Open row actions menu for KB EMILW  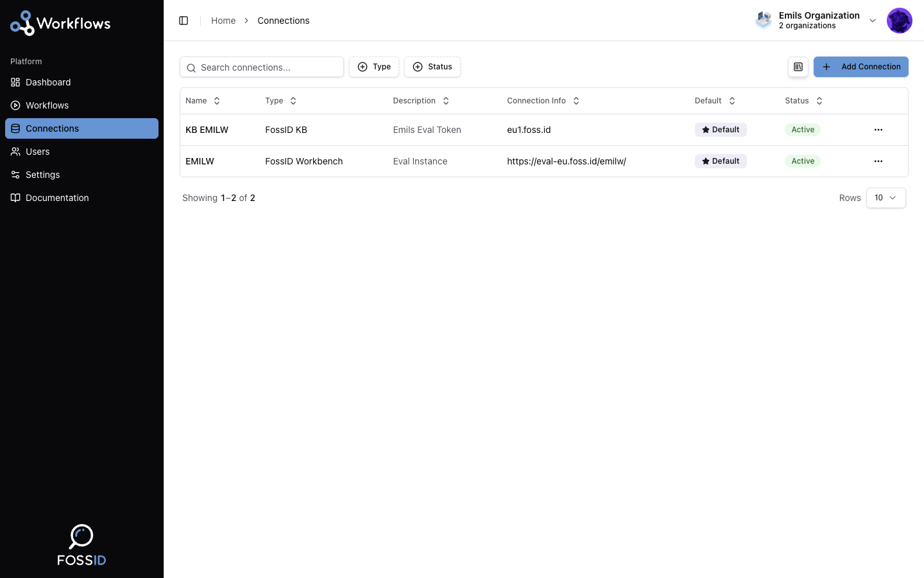point(878,130)
